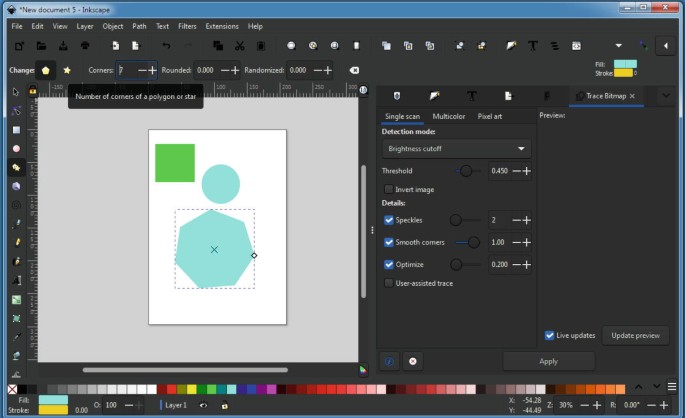Open the Filters menu

(187, 26)
